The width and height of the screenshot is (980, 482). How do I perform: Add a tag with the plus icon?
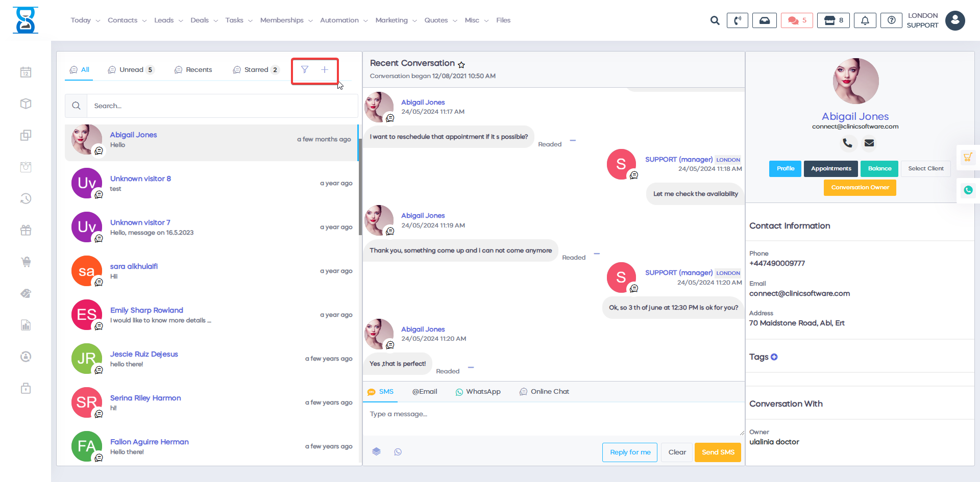point(774,357)
